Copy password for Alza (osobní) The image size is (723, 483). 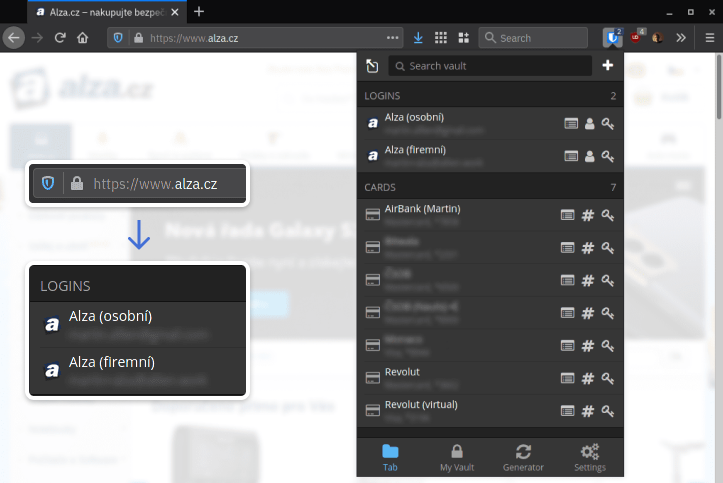pyautogui.click(x=607, y=124)
